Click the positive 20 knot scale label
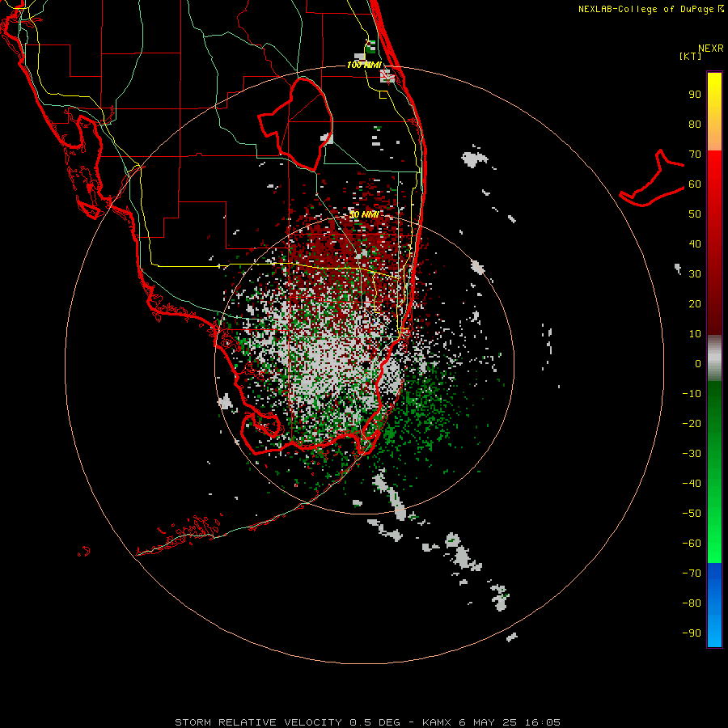The image size is (728, 728). pyautogui.click(x=695, y=303)
